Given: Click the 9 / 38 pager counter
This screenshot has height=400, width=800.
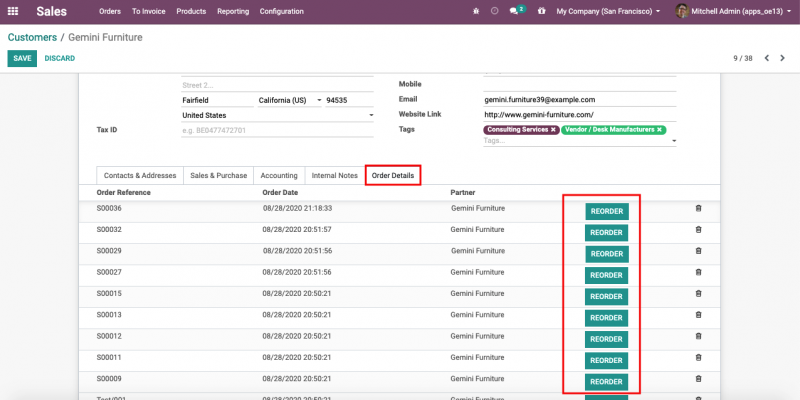Looking at the screenshot, I should (x=743, y=58).
